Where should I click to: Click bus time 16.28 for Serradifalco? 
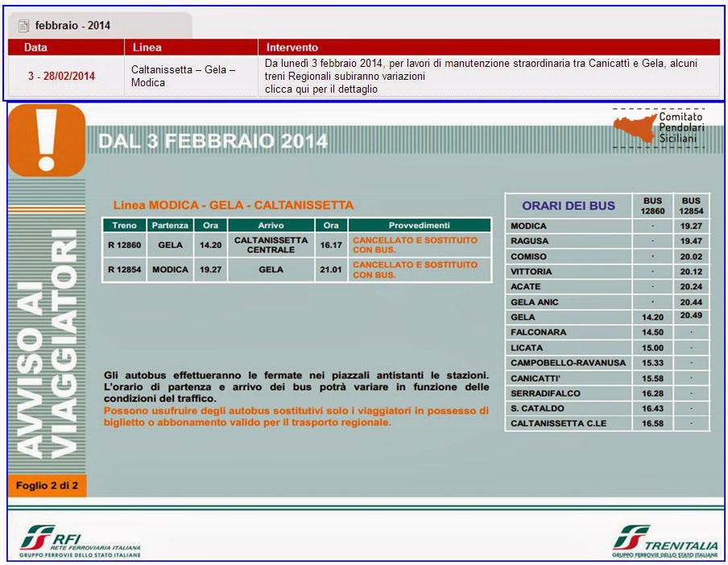tap(652, 393)
